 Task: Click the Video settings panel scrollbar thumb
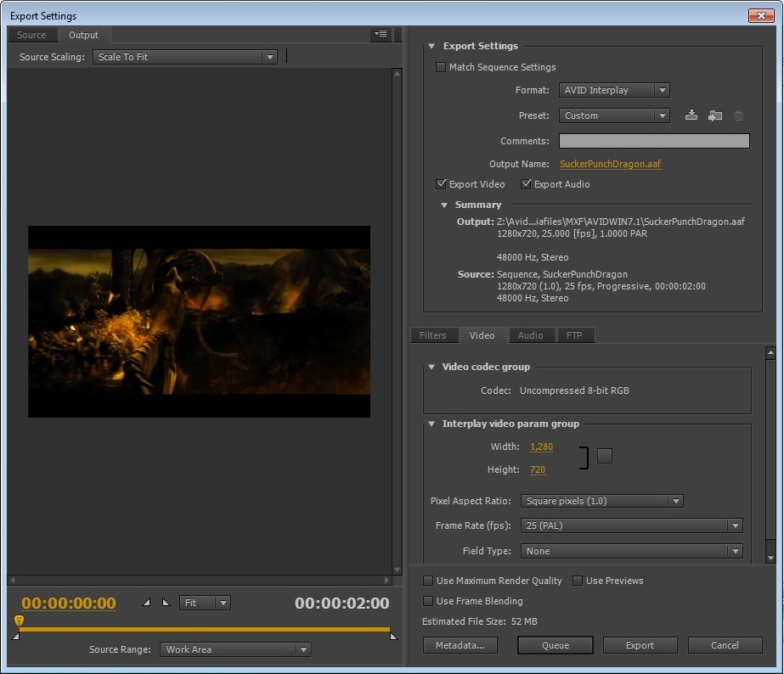tap(770, 449)
